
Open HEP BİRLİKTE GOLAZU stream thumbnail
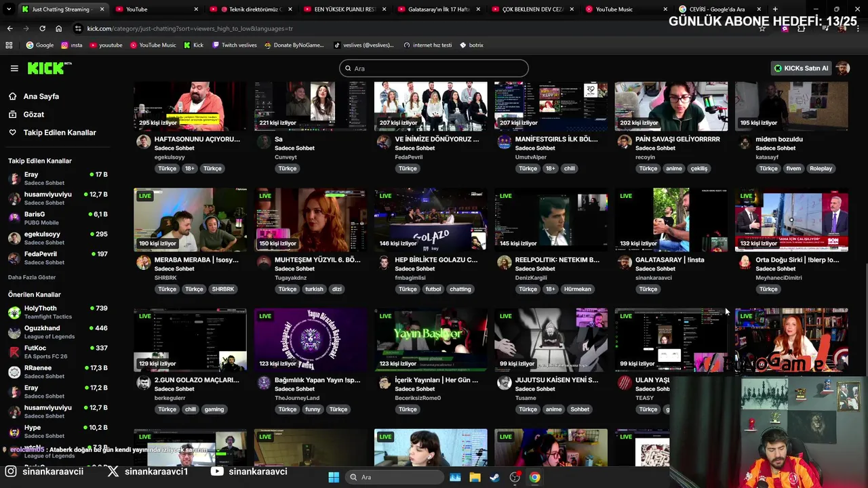coord(431,220)
